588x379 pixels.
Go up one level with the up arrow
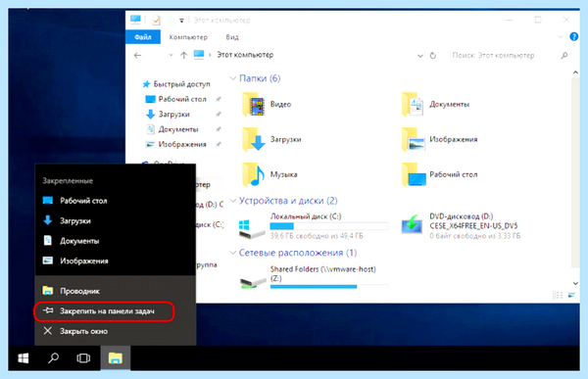pos(184,56)
